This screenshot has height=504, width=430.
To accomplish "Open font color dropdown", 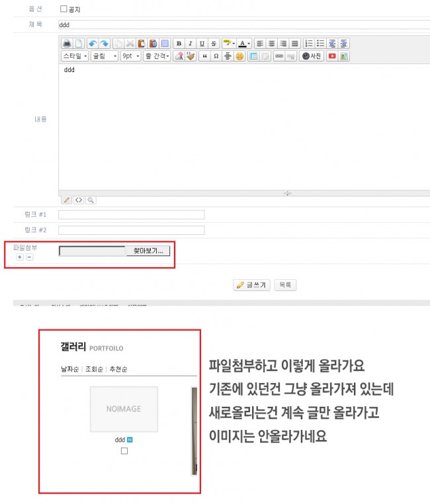I will (244, 44).
